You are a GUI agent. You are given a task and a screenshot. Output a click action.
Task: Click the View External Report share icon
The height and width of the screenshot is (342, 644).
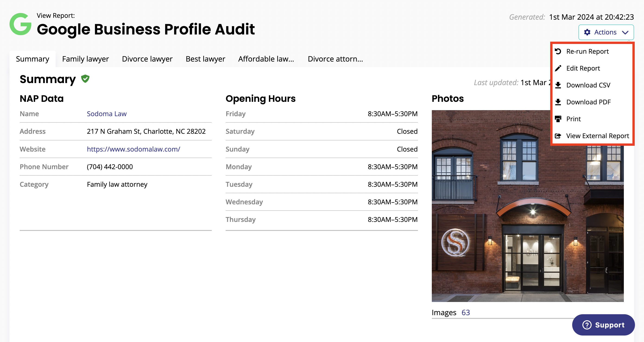(x=558, y=136)
